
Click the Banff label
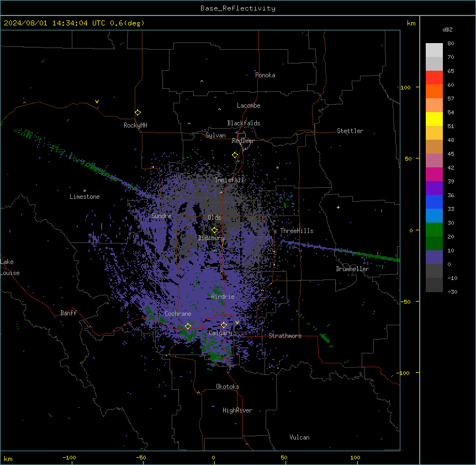[x=68, y=313]
